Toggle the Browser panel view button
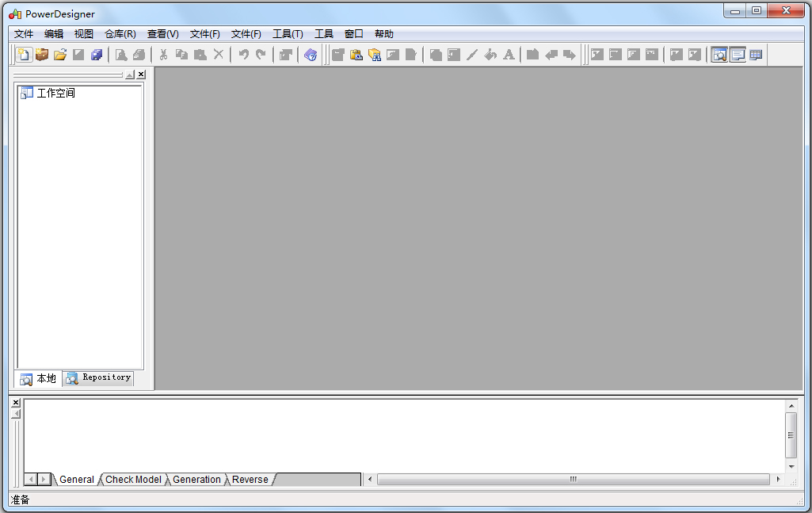Screen dimensions: 812x513 pos(719,55)
